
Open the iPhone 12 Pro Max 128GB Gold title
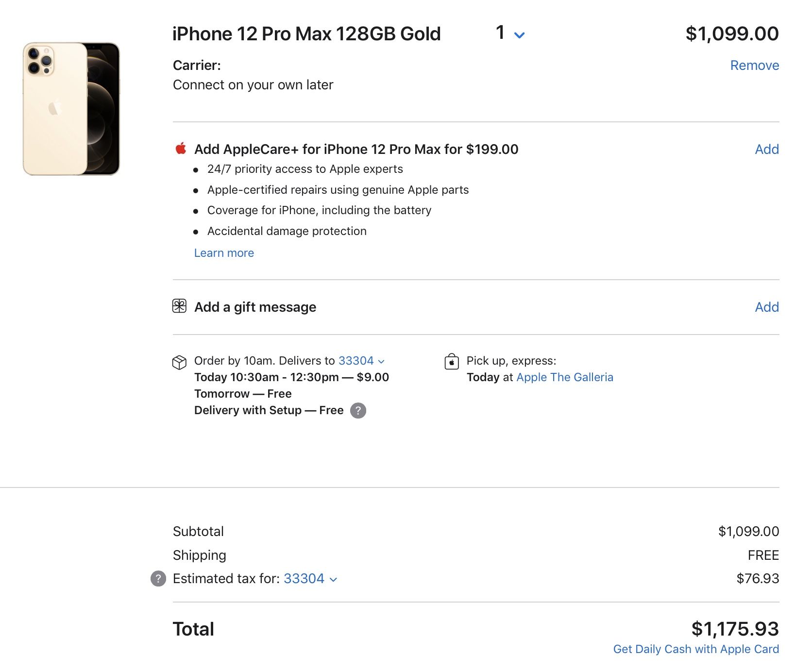pyautogui.click(x=306, y=34)
